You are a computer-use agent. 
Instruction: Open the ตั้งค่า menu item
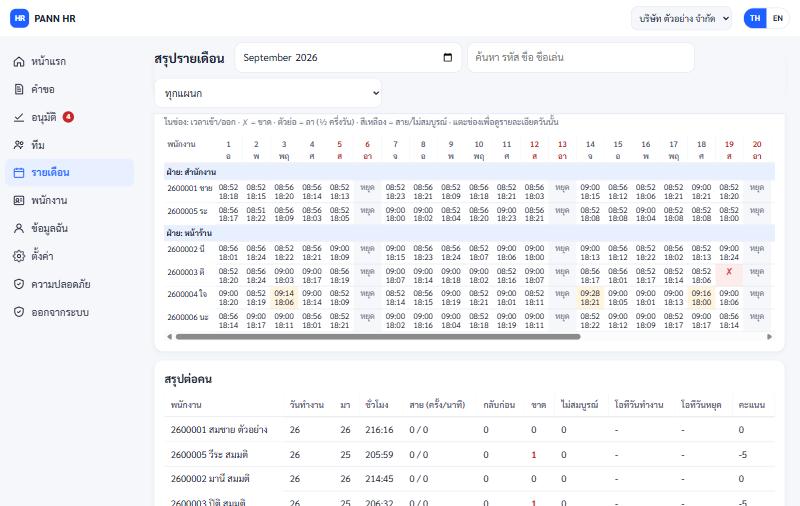coord(70,256)
